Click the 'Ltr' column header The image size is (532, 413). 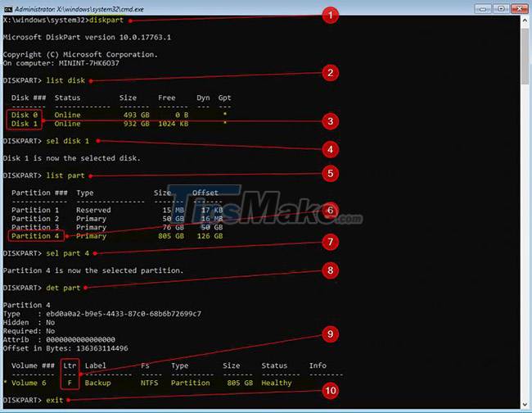point(70,365)
